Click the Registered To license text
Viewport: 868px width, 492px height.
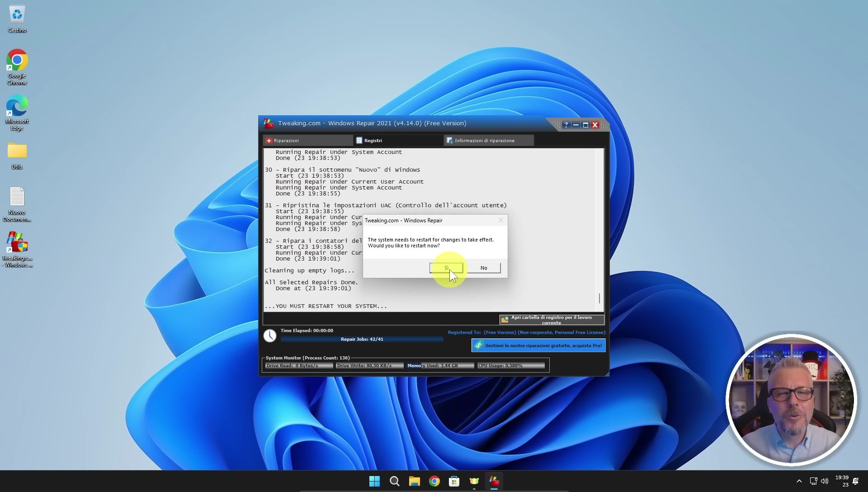pos(526,332)
